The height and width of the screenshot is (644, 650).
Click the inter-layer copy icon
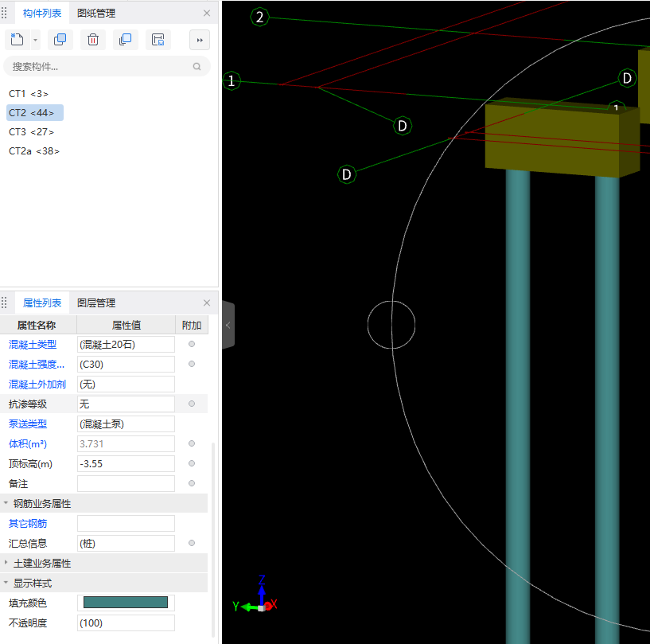[125, 40]
